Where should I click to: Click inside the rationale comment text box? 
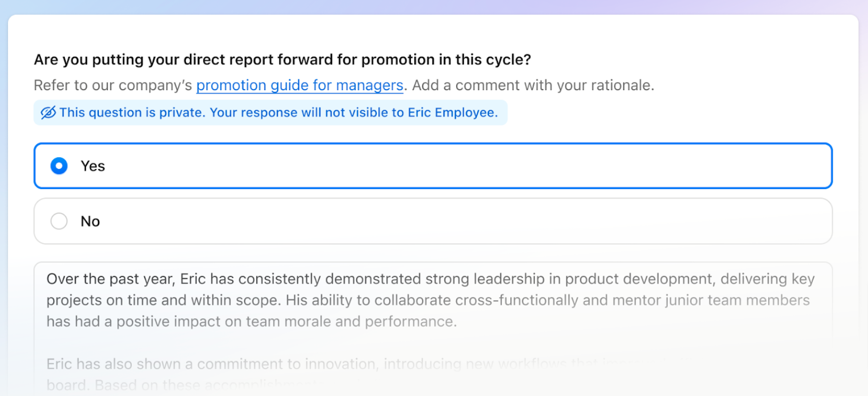(433, 329)
